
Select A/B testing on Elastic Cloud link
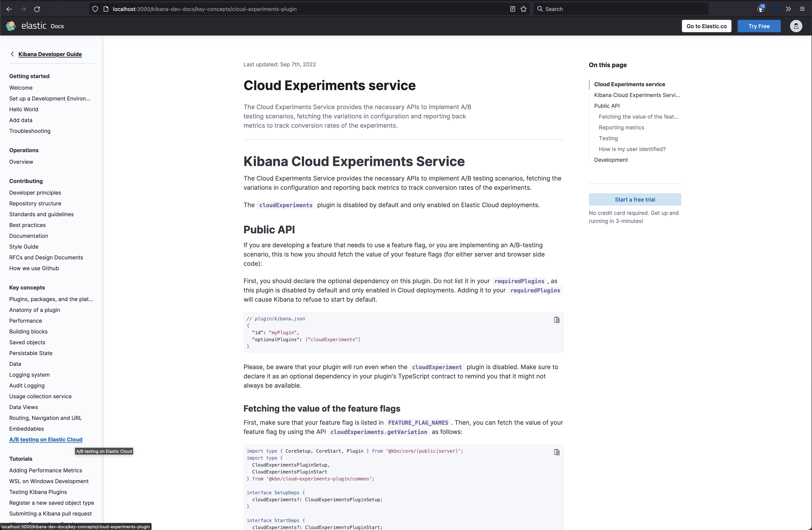point(46,440)
